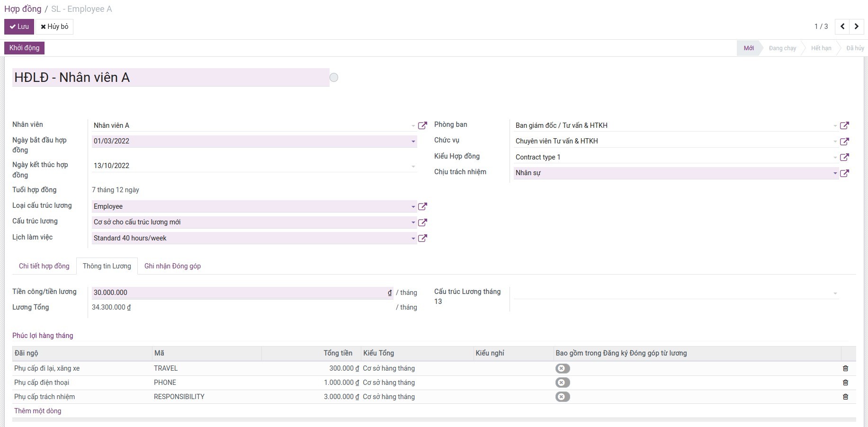Delete the Phụ cấp trách nhiệm row
This screenshot has height=427, width=868.
(x=845, y=397)
